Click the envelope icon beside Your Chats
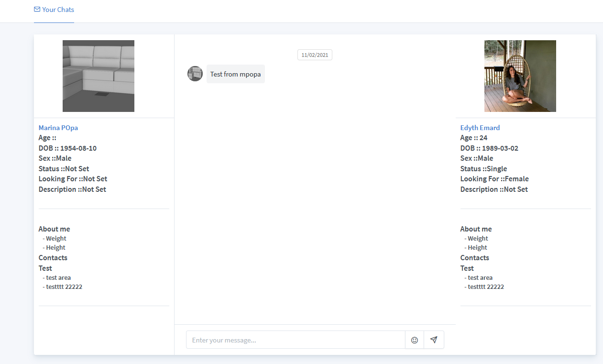Image resolution: width=603 pixels, height=364 pixels. 37,9
